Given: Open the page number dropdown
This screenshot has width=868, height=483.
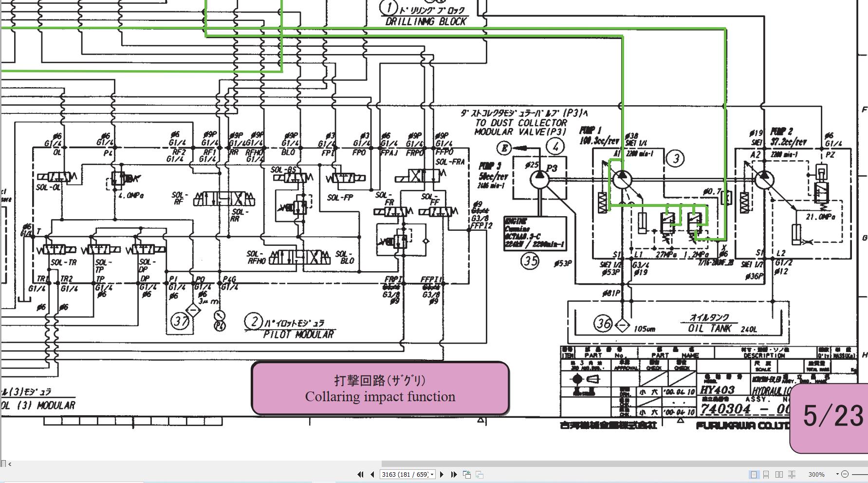Looking at the screenshot, I should coord(432,474).
